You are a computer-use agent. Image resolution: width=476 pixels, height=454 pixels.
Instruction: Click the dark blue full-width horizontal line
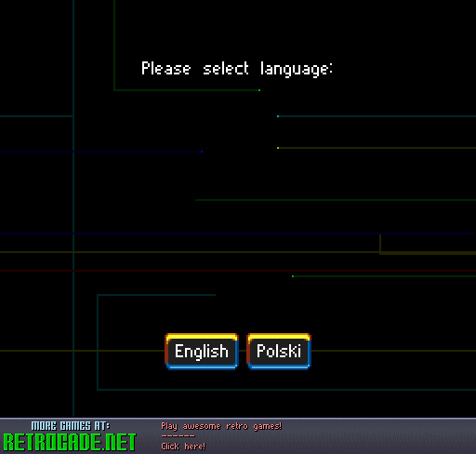[x=238, y=234]
